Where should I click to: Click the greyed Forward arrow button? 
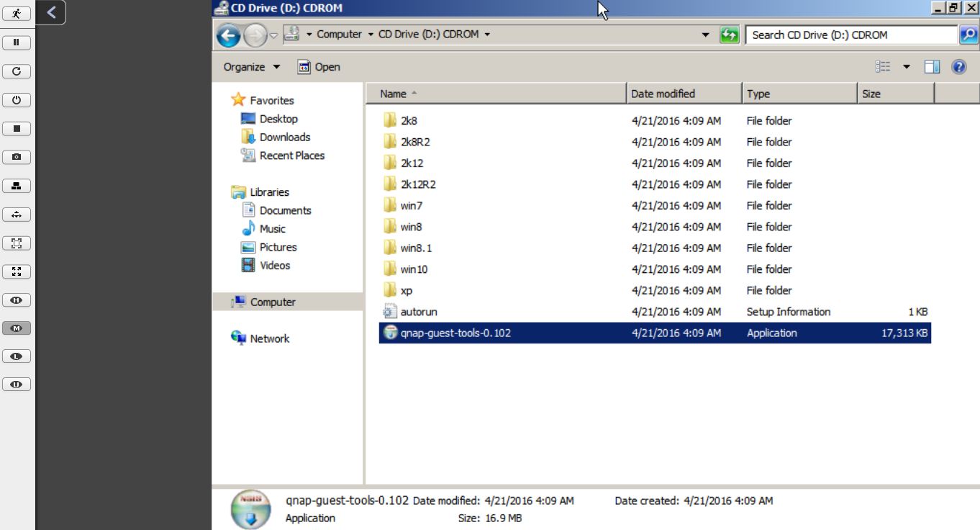pyautogui.click(x=255, y=35)
